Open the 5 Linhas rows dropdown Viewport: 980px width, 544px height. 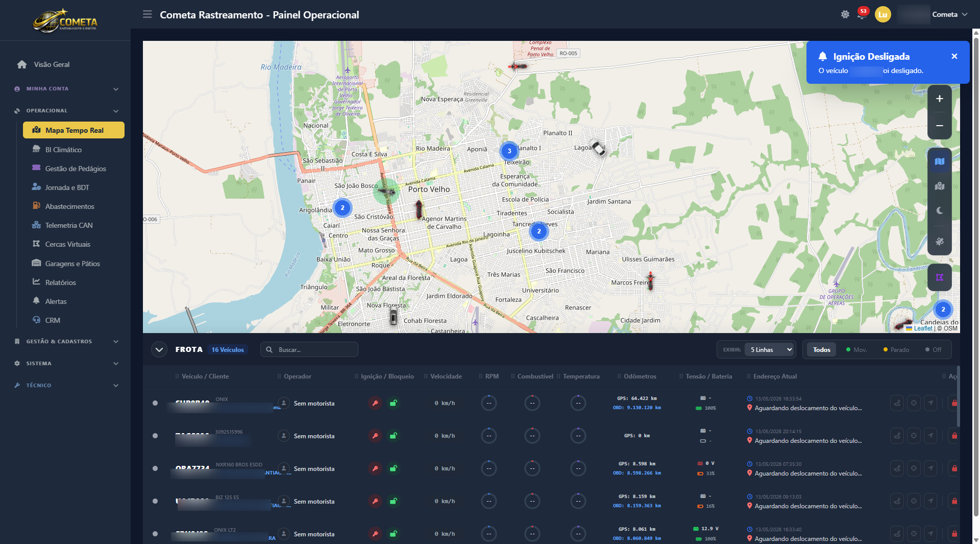pyautogui.click(x=770, y=350)
